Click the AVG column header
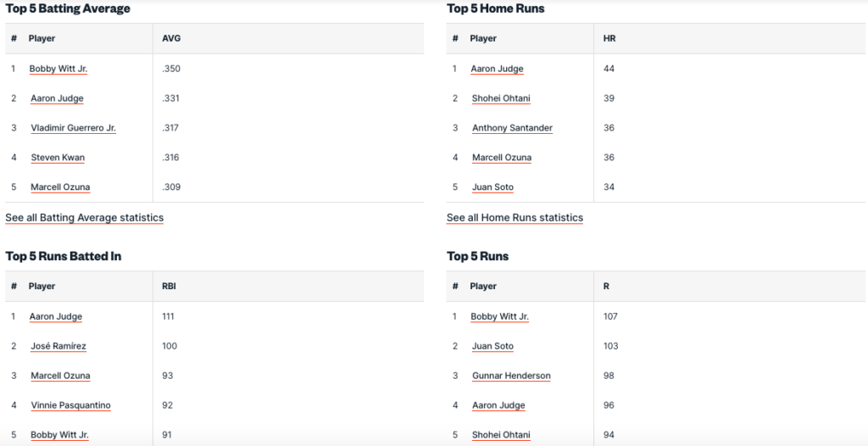This screenshot has height=446, width=868. click(171, 38)
